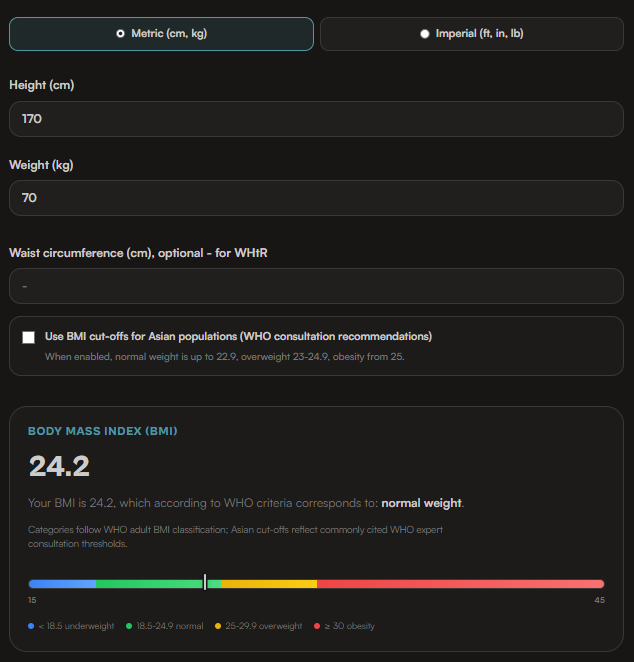Image resolution: width=634 pixels, height=662 pixels.
Task: Focus the Weight (kg) input field
Action: 317,198
